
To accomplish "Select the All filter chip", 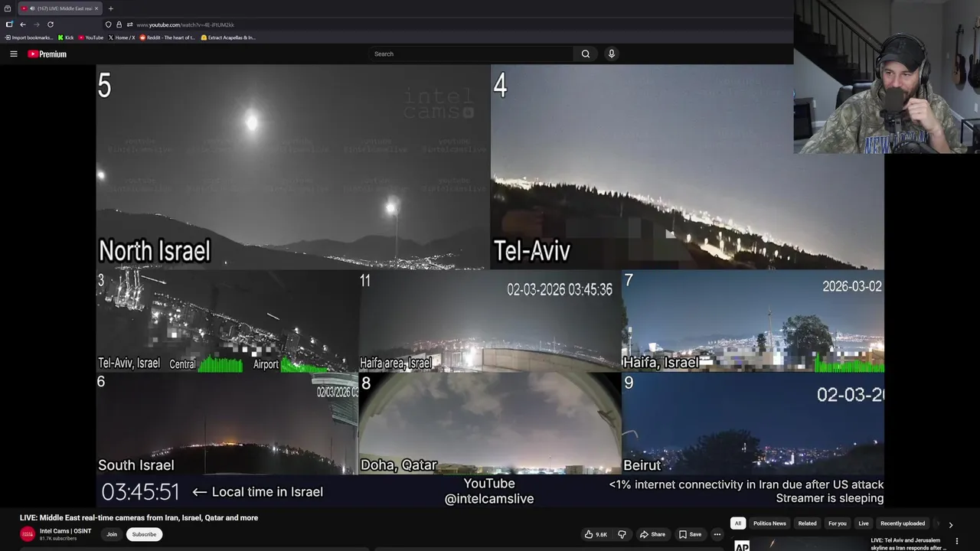I will 738,523.
